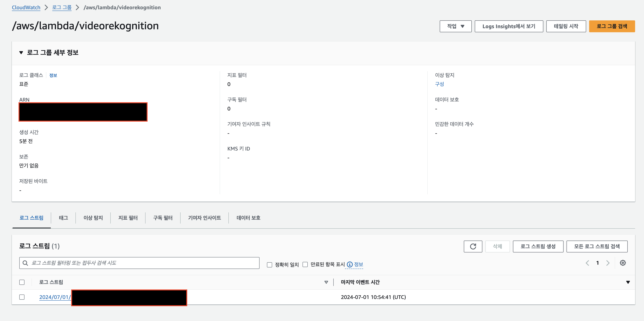
Task: Select the 2024/07/01 log stream row checkbox
Action: click(x=22, y=297)
